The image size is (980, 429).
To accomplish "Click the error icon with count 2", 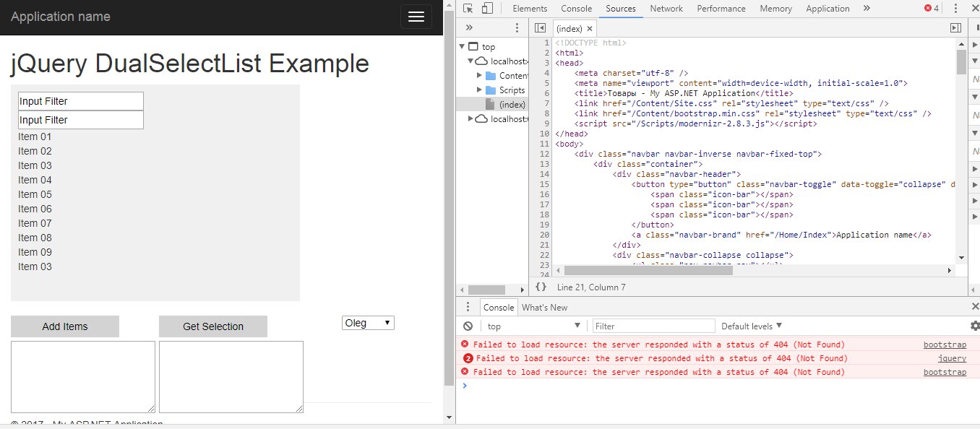I will point(468,358).
